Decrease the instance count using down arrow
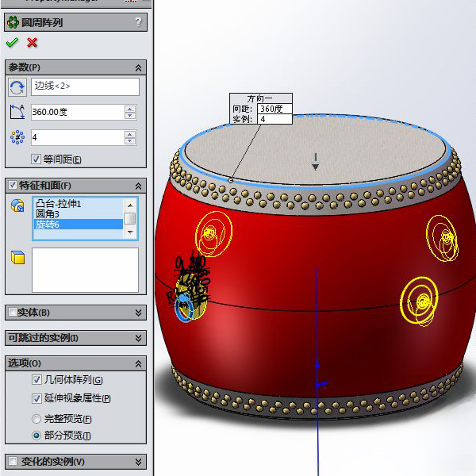The image size is (476, 476). coord(130,141)
